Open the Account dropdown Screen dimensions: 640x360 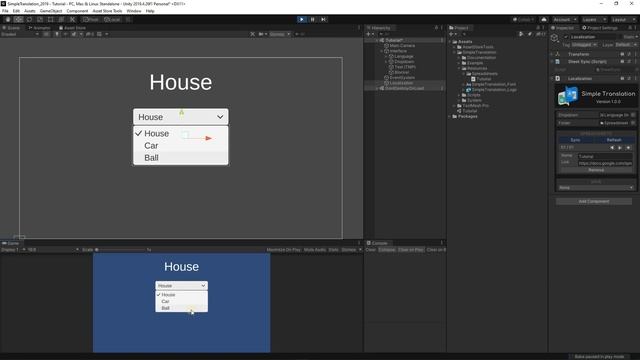(x=565, y=20)
